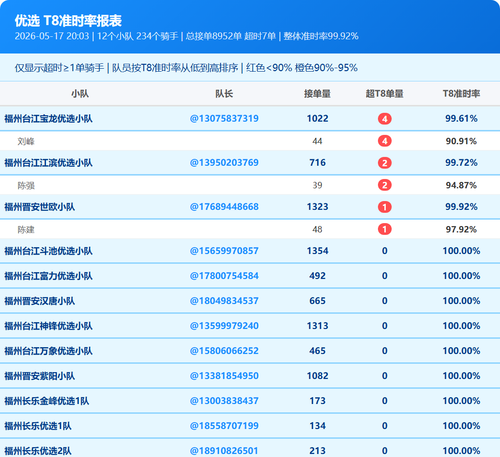Click the 接单量 column header

click(317, 94)
